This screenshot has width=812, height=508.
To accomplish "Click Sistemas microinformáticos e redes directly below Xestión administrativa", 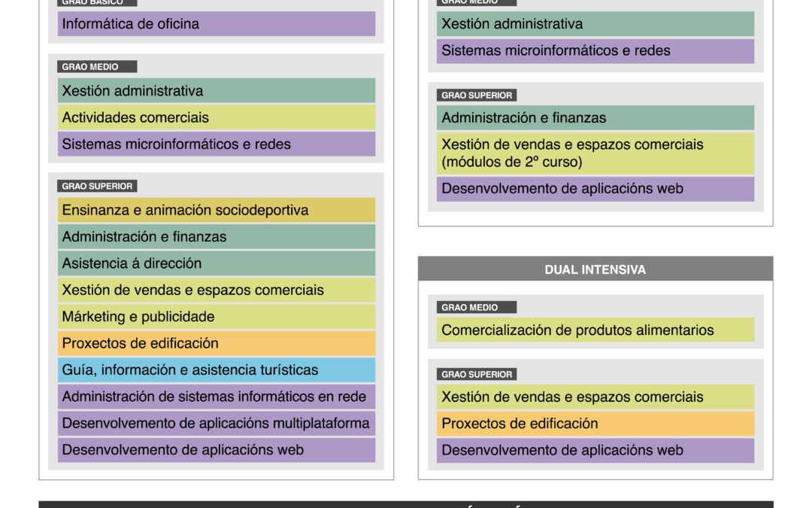I will (x=595, y=51).
